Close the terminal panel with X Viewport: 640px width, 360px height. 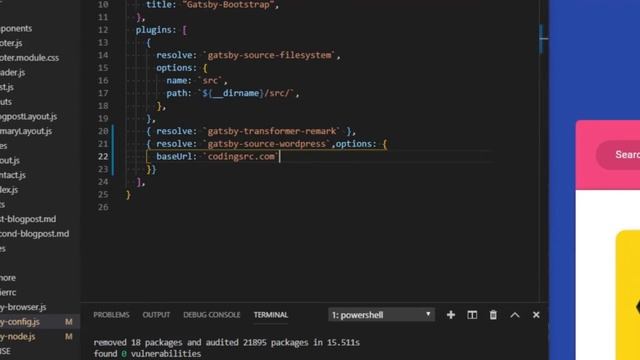tap(536, 315)
